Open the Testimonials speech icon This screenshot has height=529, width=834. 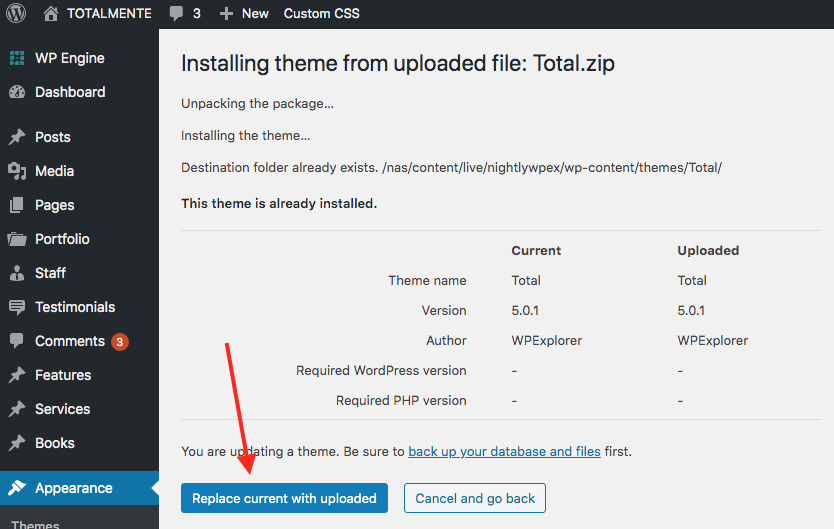[x=17, y=307]
